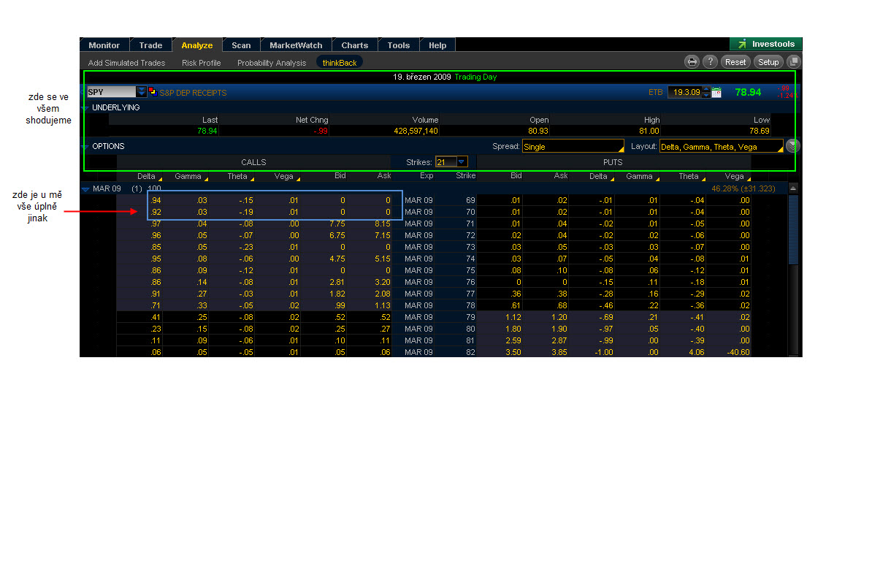Click the colored squares icon next to SPY
872x588 pixels.
click(x=153, y=92)
